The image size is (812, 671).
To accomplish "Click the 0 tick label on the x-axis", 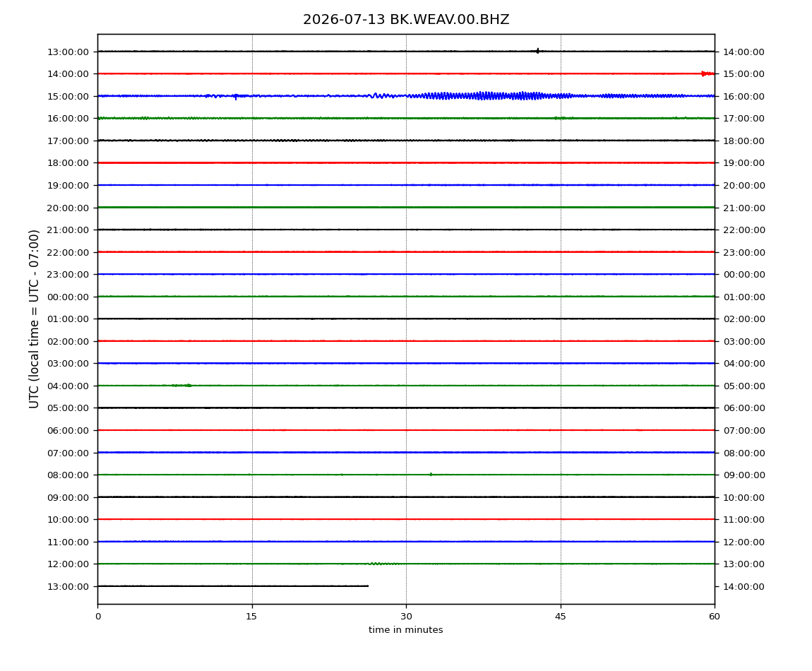I will pyautogui.click(x=98, y=617).
